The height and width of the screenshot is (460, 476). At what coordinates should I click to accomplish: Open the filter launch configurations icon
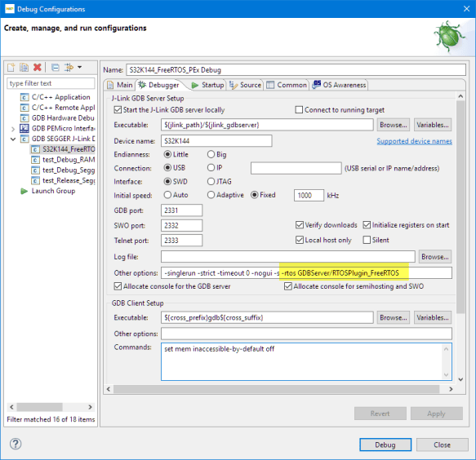tap(69, 68)
